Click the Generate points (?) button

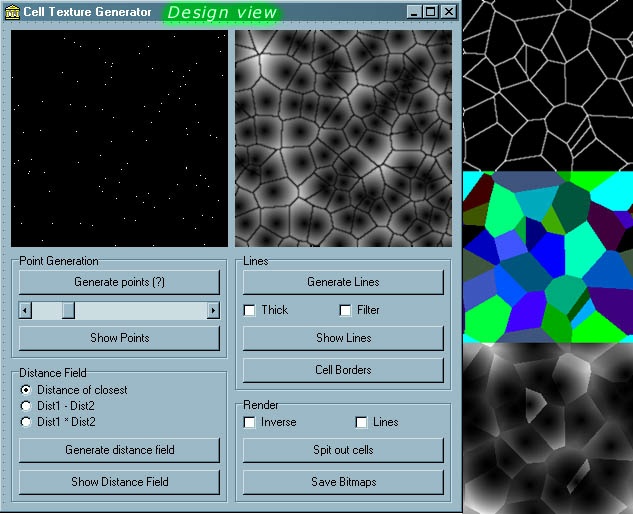click(119, 282)
